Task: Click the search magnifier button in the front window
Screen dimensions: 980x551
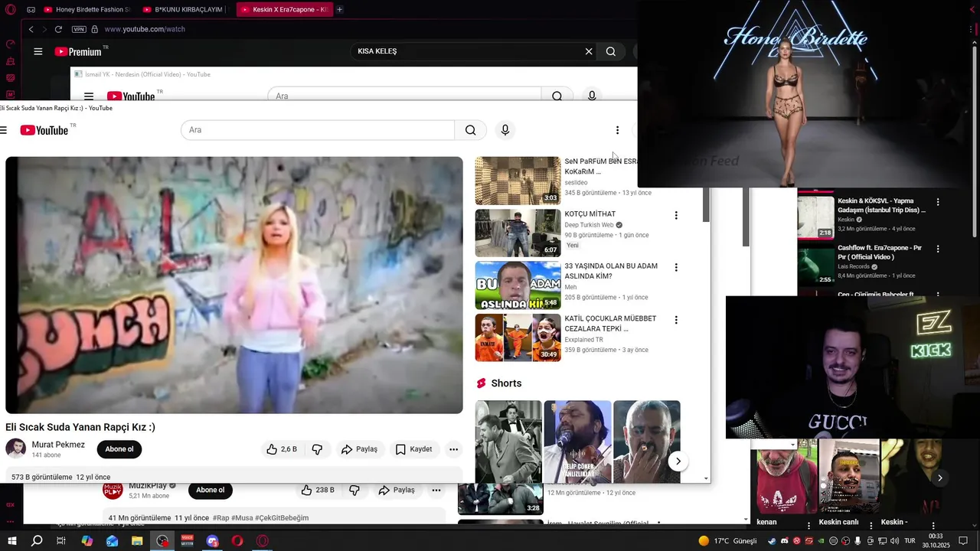Action: tap(470, 130)
